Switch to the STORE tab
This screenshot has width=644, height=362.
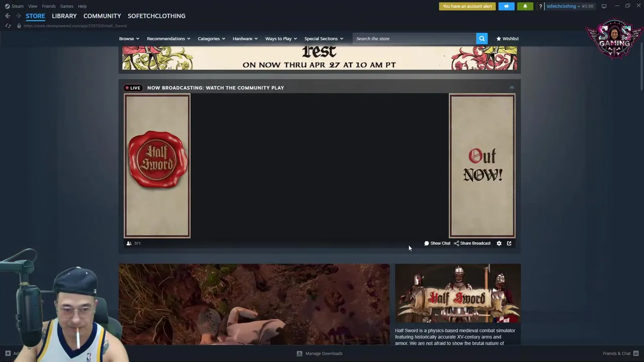point(35,16)
